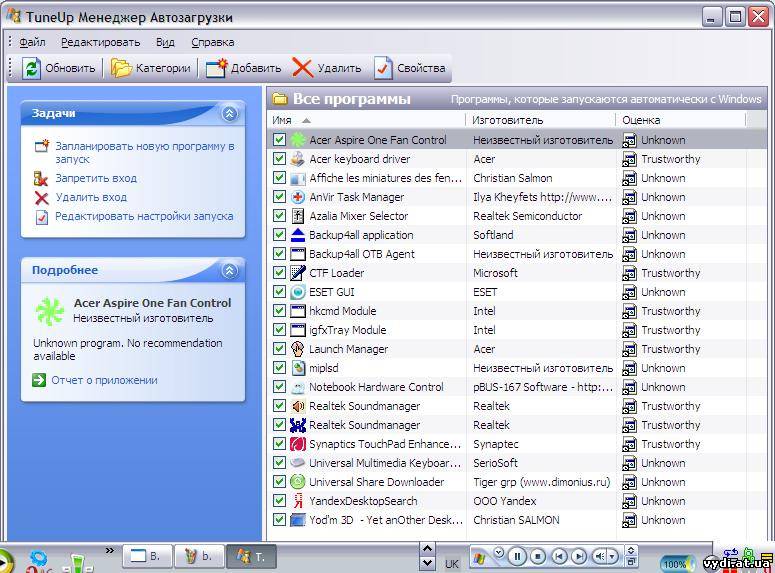The height and width of the screenshot is (573, 775).
Task: Click the rating icon in CTF Loader row
Action: coord(629,273)
